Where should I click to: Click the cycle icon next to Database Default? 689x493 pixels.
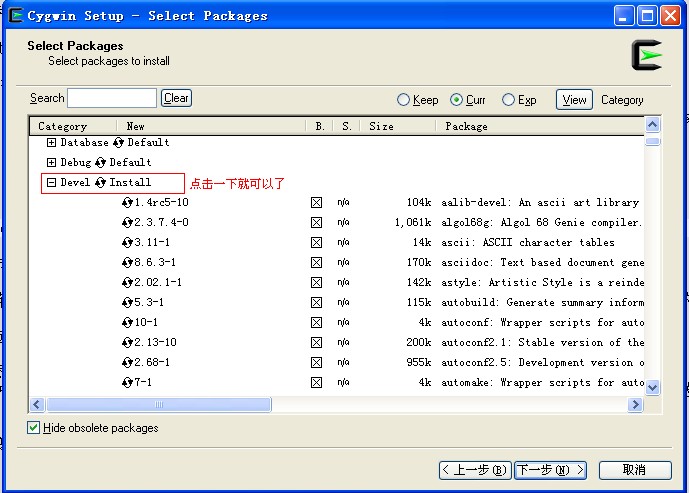coord(118,142)
